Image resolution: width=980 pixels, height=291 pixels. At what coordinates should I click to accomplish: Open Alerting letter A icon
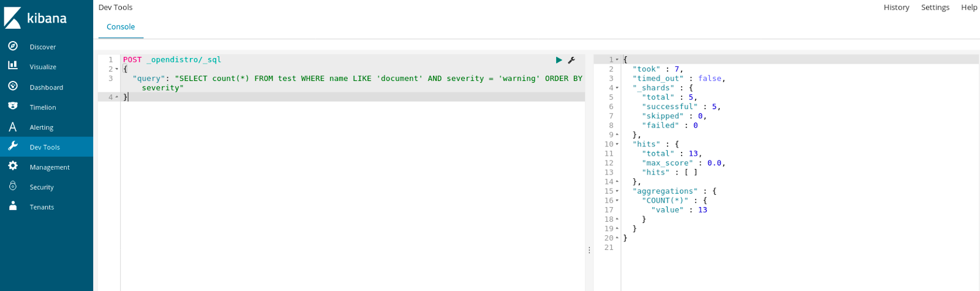[x=13, y=127]
